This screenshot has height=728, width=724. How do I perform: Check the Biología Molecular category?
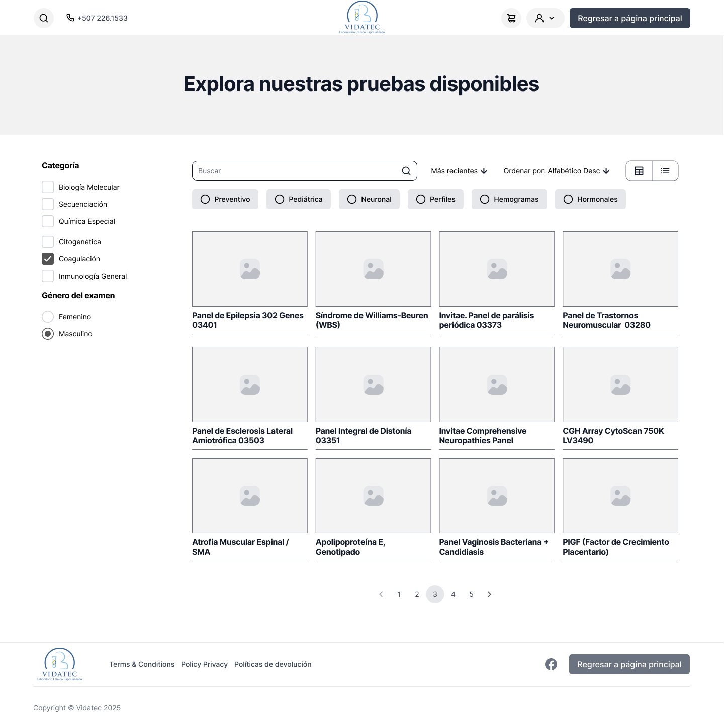[x=48, y=187]
